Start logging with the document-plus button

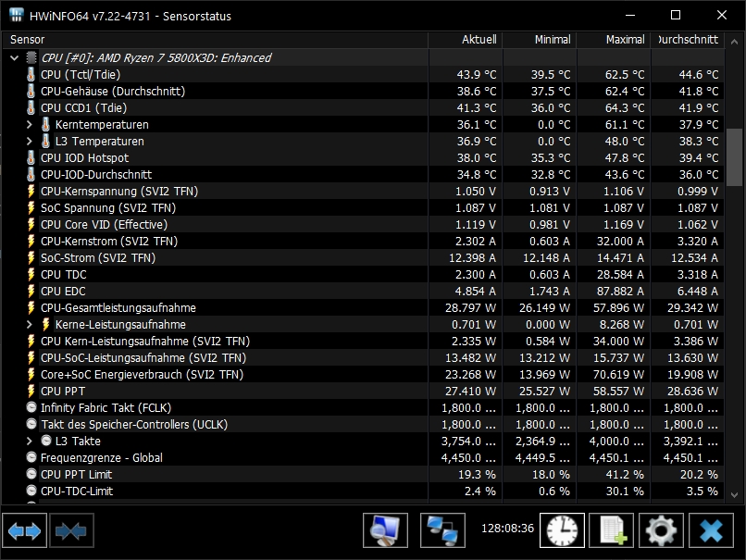[612, 530]
